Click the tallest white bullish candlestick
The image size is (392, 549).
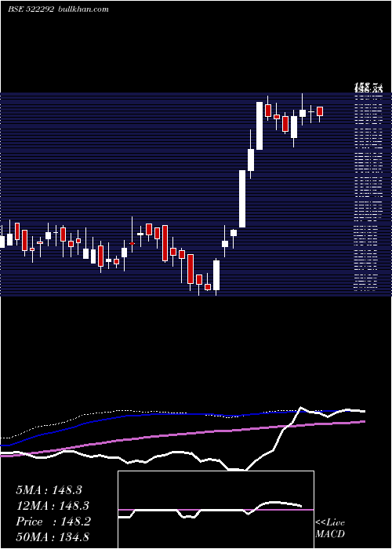tap(242, 198)
